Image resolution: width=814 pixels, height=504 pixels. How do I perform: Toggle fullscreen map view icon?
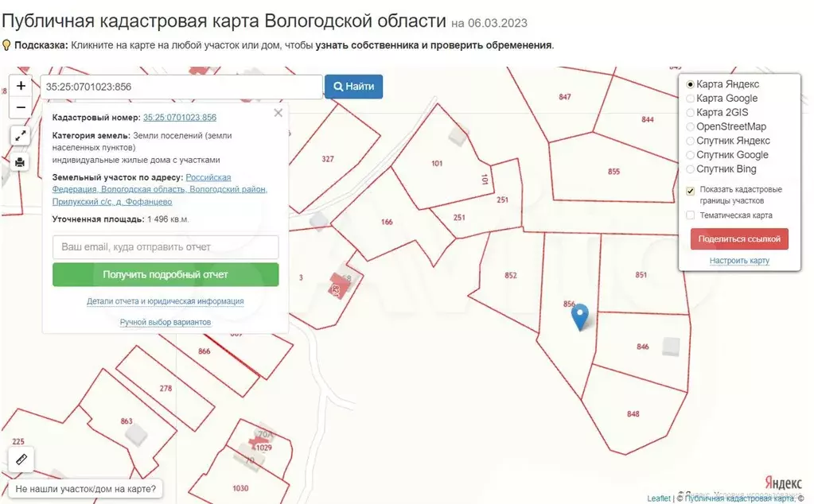tap(20, 136)
